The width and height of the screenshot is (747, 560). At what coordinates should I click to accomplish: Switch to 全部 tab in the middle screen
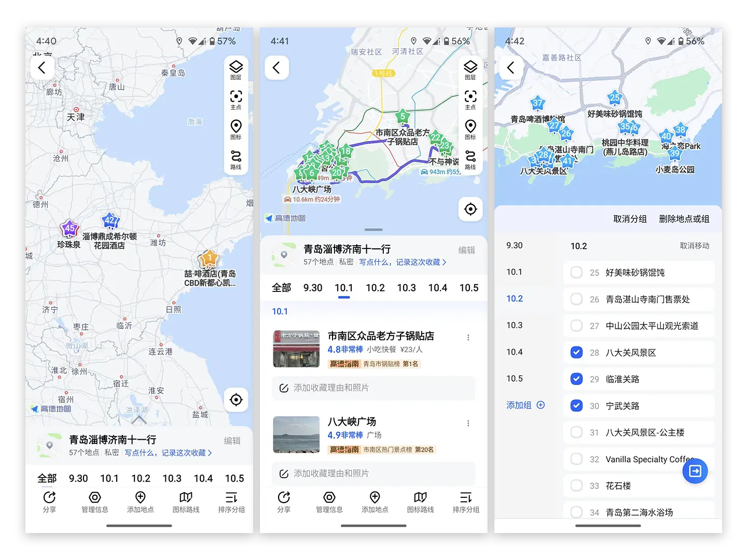[281, 288]
